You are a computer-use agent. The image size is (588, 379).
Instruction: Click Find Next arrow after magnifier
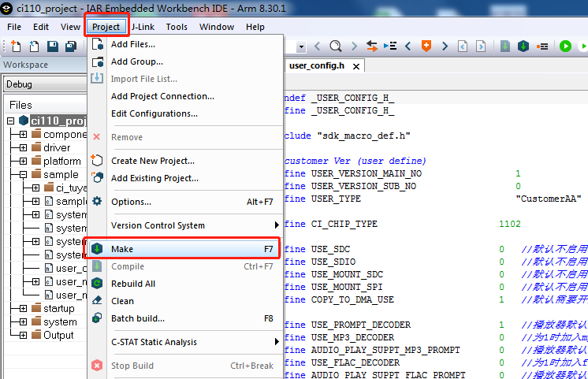(354, 46)
